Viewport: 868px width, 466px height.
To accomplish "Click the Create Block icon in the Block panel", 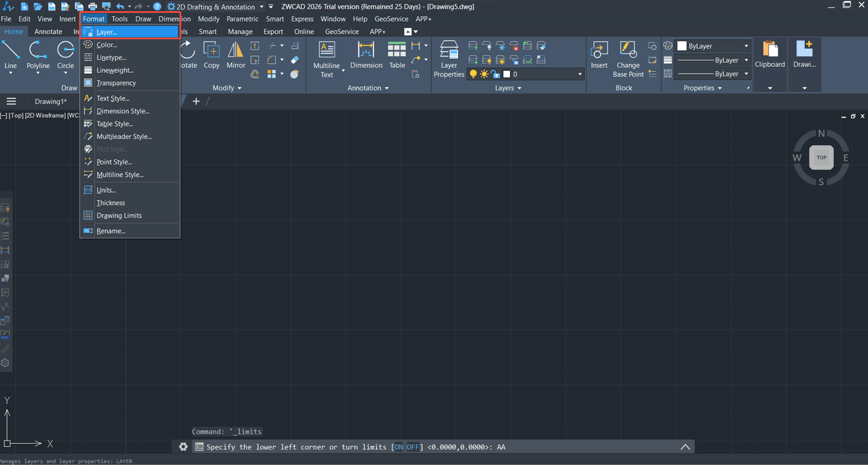I will click(x=652, y=46).
